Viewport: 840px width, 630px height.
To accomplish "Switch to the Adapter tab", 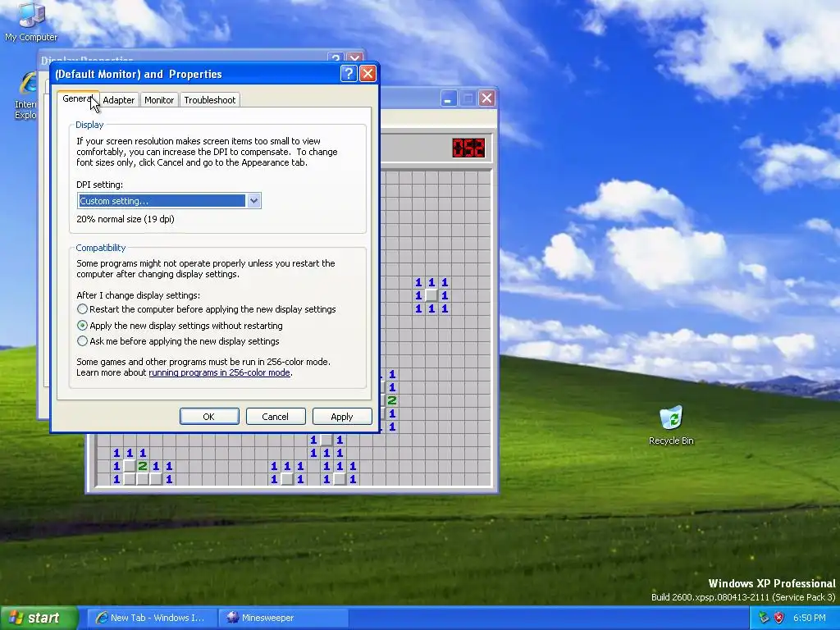I will [x=118, y=99].
